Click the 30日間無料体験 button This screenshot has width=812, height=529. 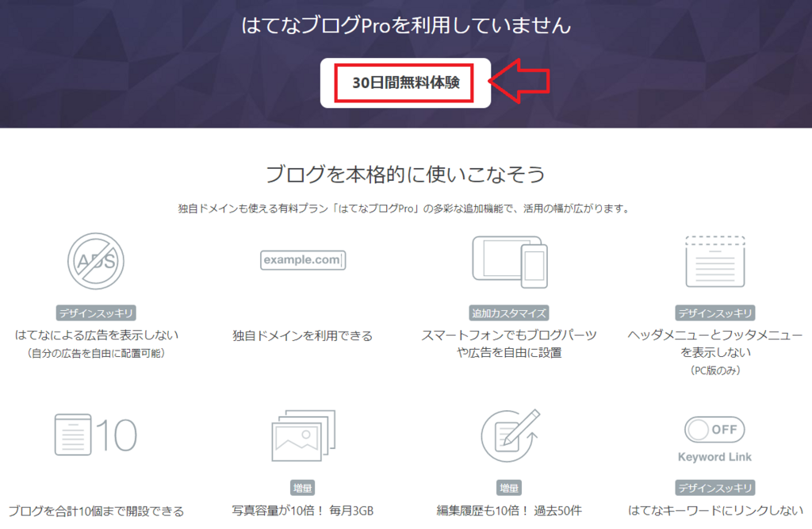pos(405,83)
